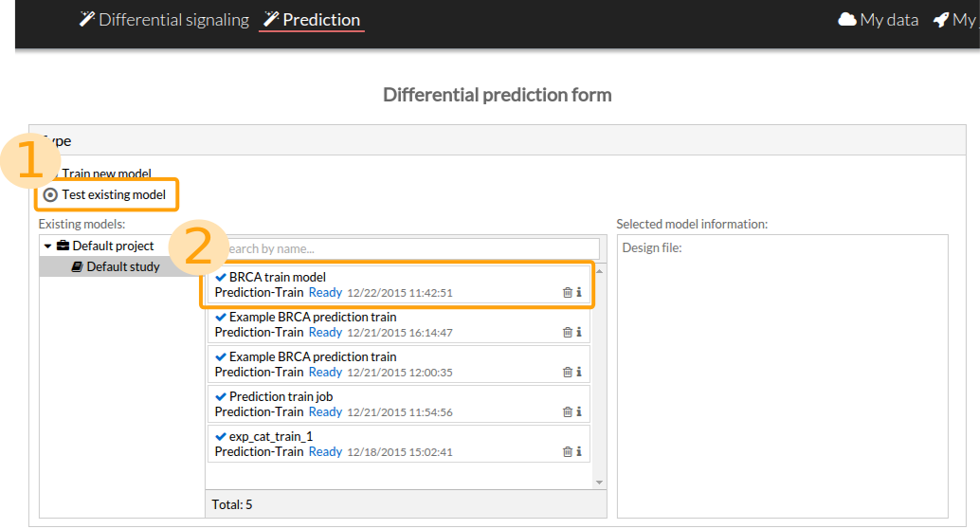Select the Test existing model radio button
The height and width of the screenshot is (529, 980).
pyautogui.click(x=50, y=195)
